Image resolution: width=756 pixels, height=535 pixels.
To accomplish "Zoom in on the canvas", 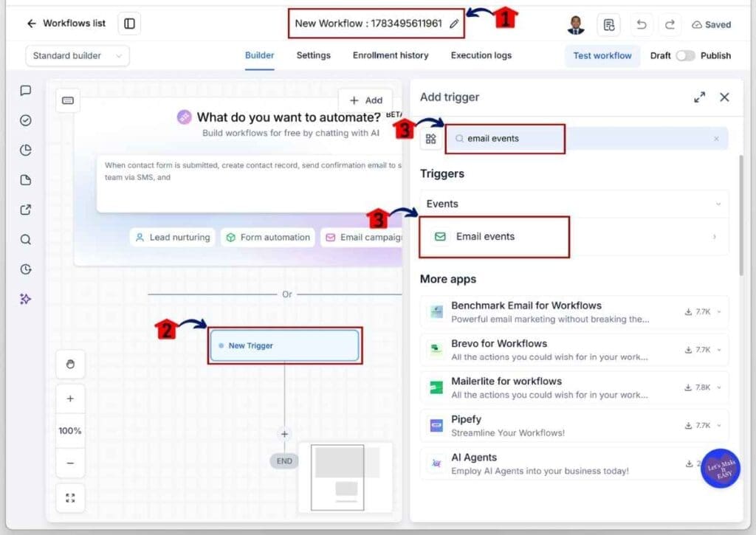I will [70, 399].
